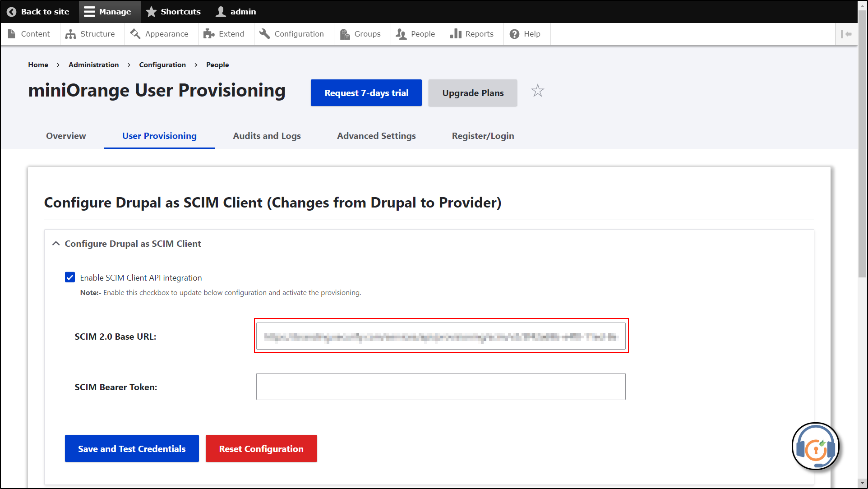Switch to Audits and Logs tab
Image resolution: width=868 pixels, height=489 pixels.
click(x=267, y=136)
